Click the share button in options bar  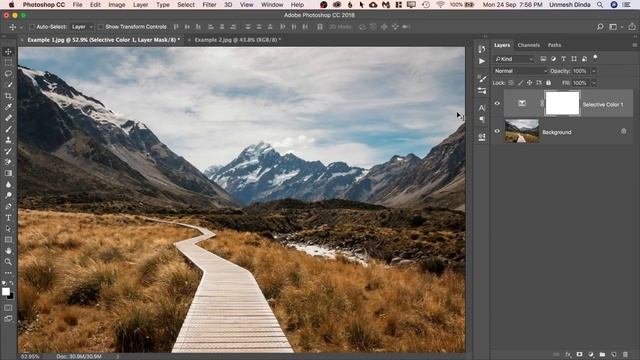point(632,27)
